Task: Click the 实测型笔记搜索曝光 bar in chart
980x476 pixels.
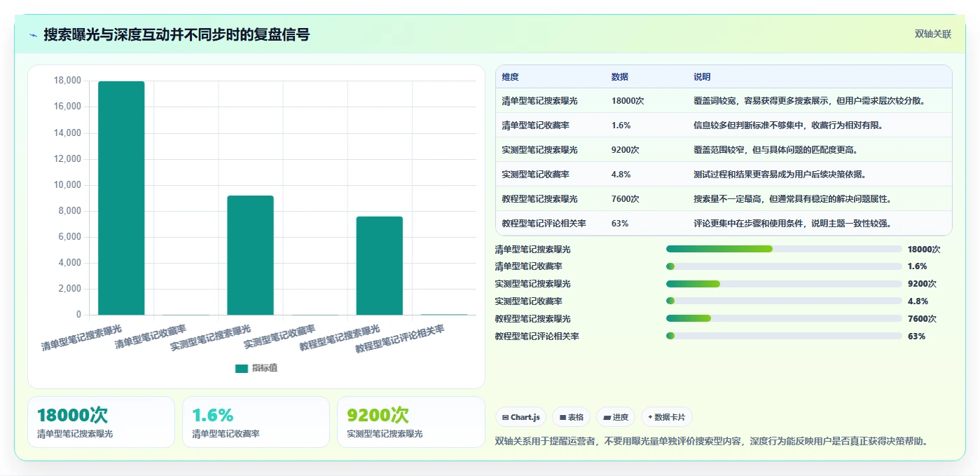Action: (250, 255)
